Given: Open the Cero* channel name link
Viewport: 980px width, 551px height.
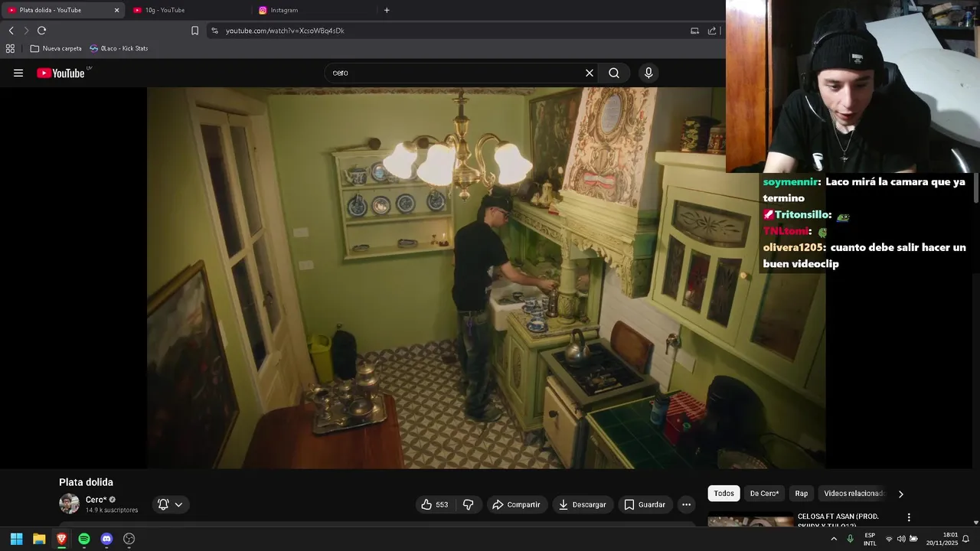Looking at the screenshot, I should pos(96,500).
